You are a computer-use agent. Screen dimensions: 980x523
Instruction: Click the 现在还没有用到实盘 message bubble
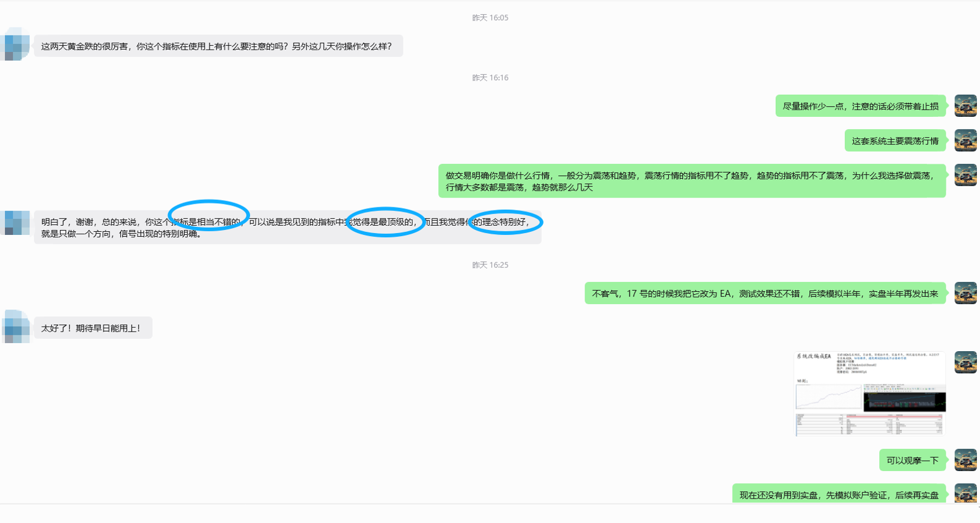839,494
